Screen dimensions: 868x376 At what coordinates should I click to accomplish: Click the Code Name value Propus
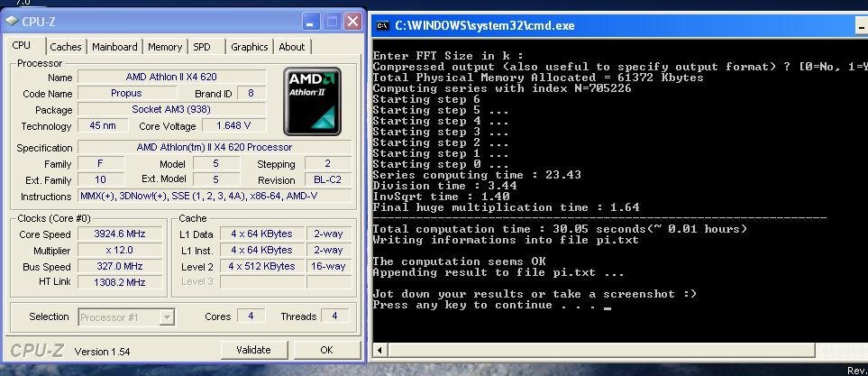pyautogui.click(x=126, y=93)
